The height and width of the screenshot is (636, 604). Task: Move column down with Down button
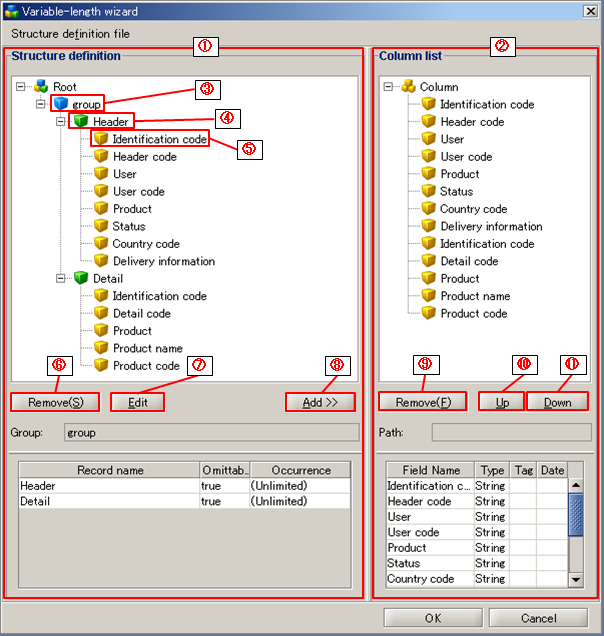pos(557,402)
